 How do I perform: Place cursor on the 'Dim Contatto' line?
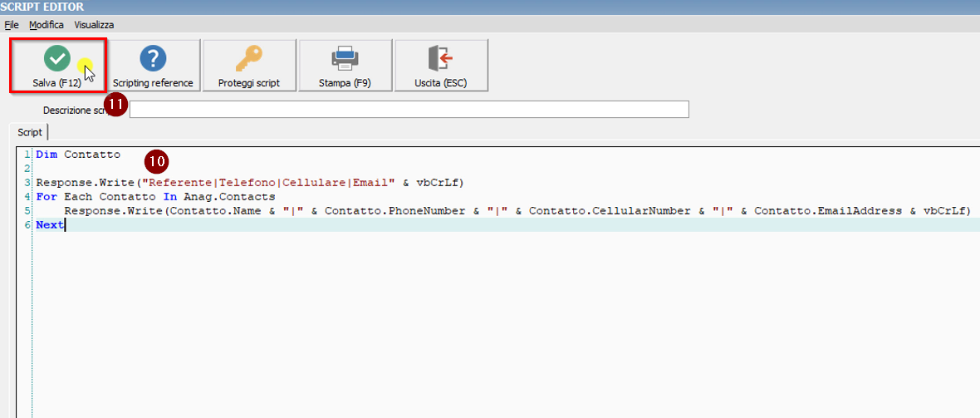point(78,155)
